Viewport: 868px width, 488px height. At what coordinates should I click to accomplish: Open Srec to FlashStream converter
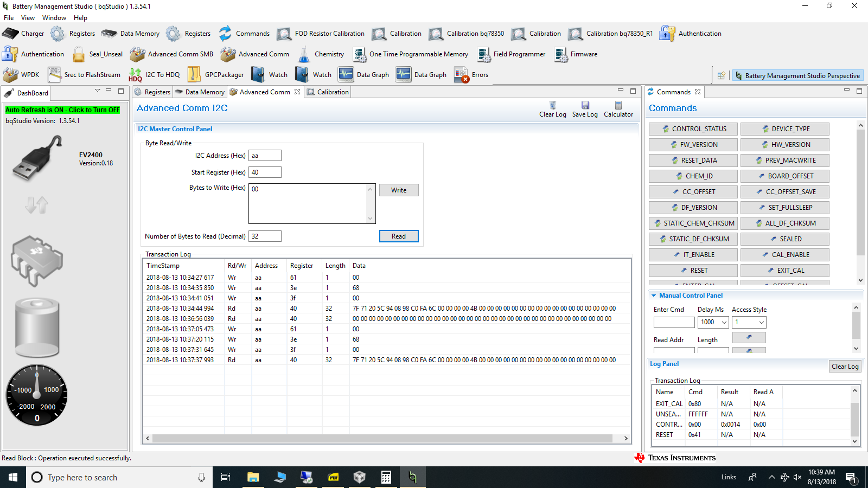84,75
